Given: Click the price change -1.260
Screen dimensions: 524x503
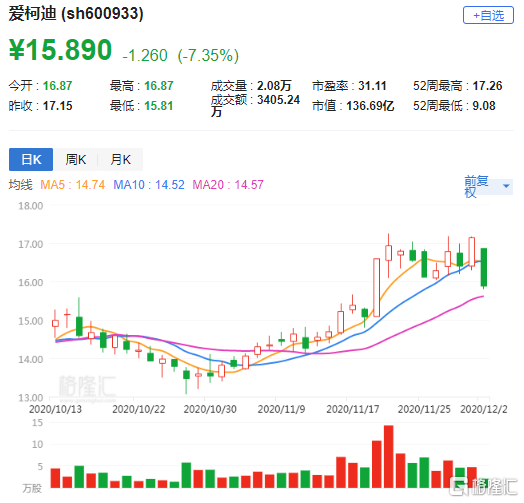Looking at the screenshot, I should click(145, 55).
